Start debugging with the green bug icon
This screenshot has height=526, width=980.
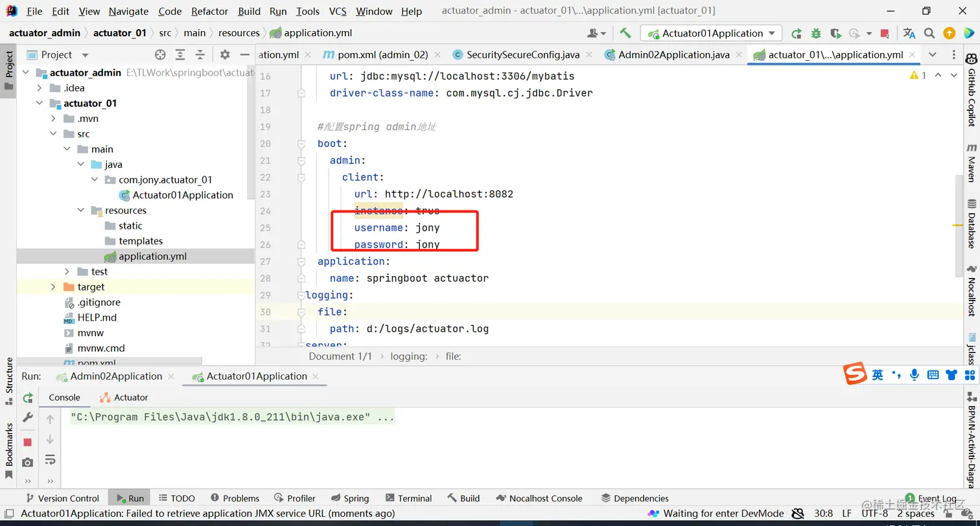pos(816,33)
